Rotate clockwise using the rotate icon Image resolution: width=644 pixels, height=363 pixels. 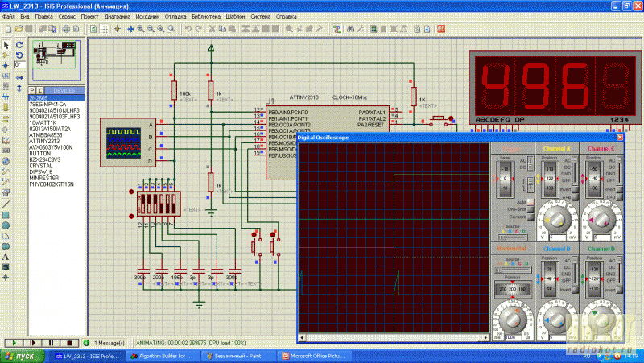(19, 45)
